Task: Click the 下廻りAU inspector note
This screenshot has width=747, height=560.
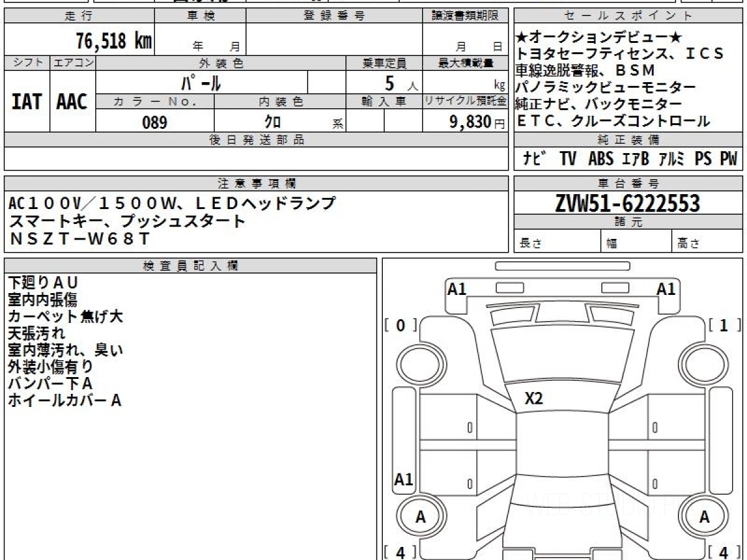Action: [44, 283]
